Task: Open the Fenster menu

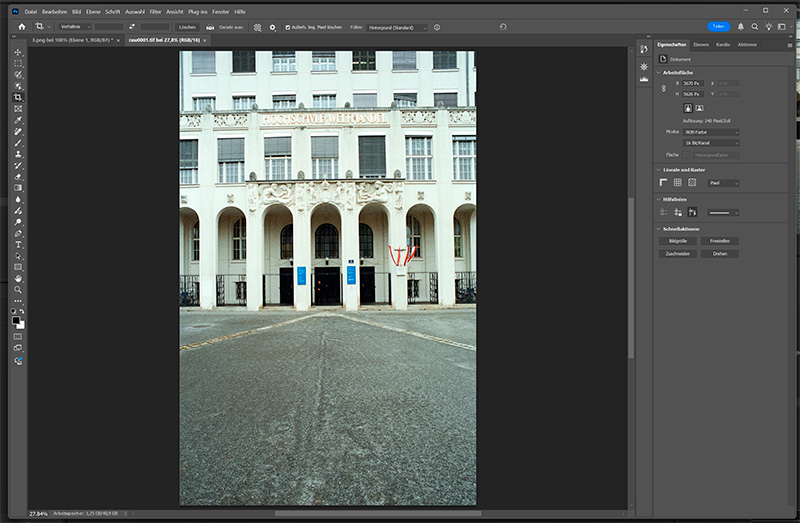Action: [x=220, y=11]
